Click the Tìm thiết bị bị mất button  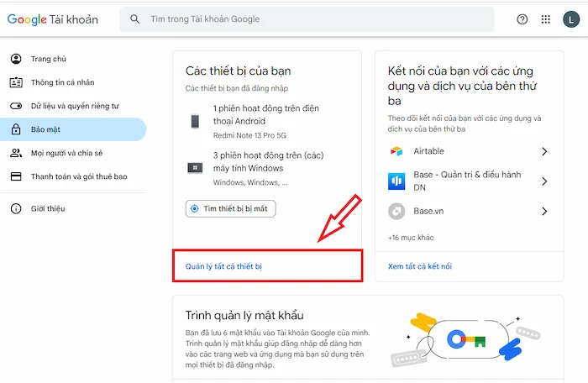[231, 208]
